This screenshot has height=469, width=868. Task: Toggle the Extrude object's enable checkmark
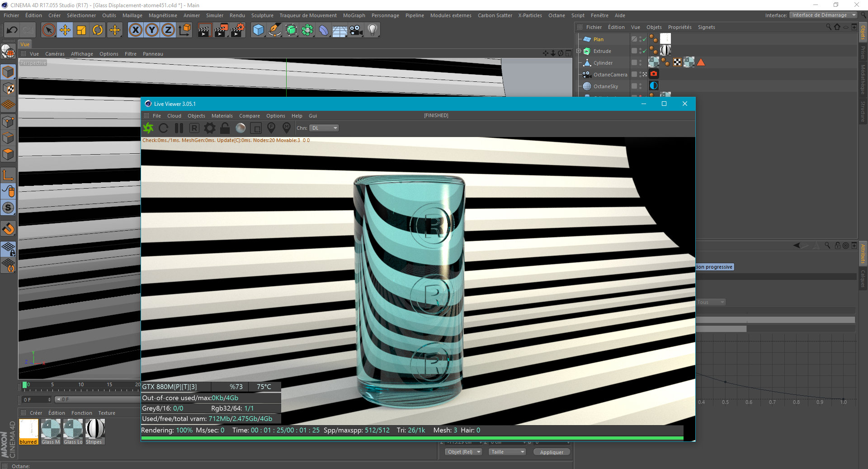[x=644, y=51]
